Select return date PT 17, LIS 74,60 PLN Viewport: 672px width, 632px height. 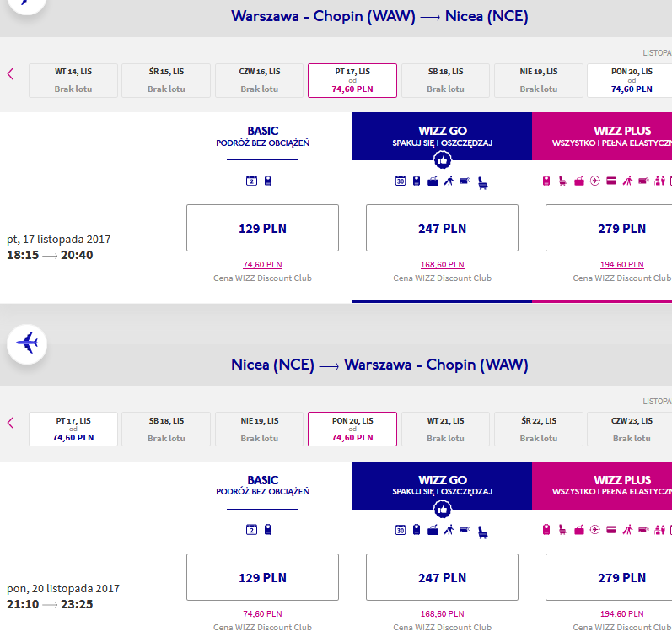pyautogui.click(x=73, y=429)
